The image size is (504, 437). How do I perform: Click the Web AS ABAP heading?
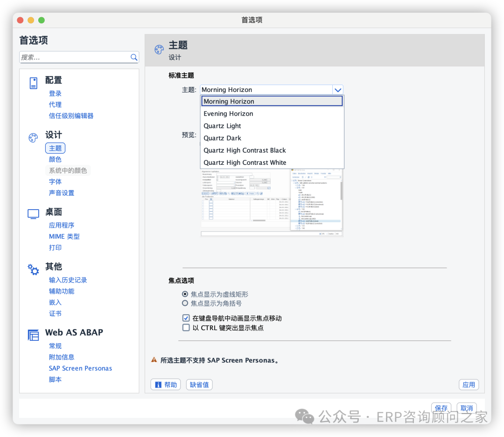pos(74,332)
